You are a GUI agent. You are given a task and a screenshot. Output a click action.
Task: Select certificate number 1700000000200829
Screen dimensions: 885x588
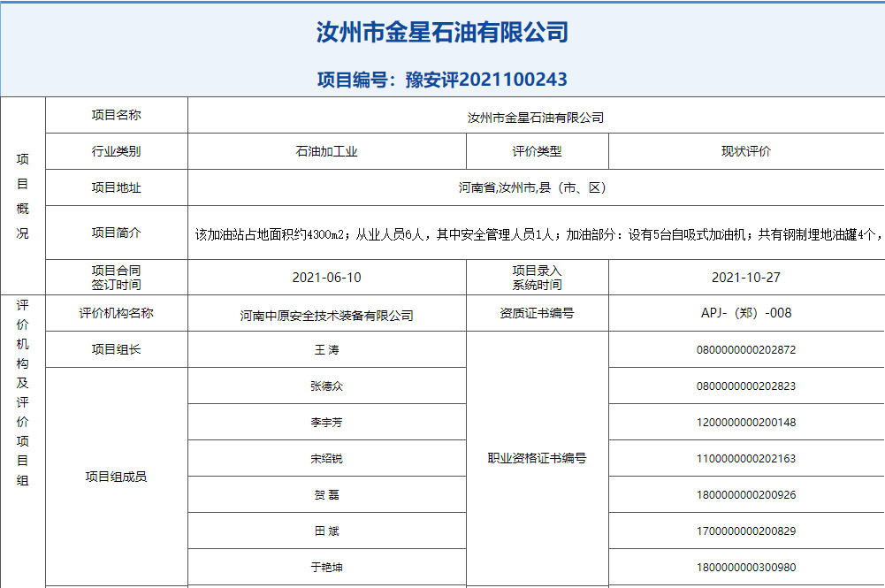746,531
